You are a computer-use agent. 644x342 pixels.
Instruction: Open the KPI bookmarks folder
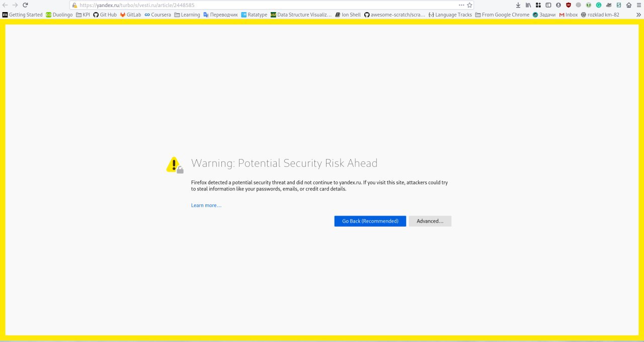pos(83,15)
